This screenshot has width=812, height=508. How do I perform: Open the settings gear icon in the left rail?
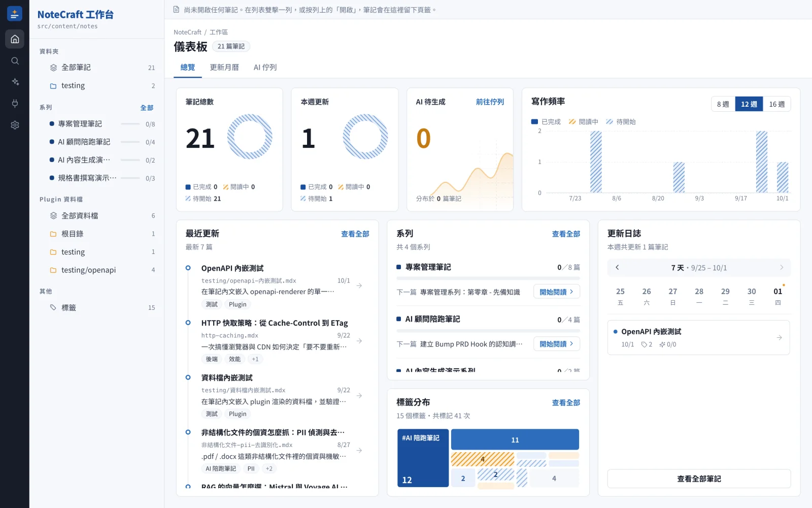(15, 125)
